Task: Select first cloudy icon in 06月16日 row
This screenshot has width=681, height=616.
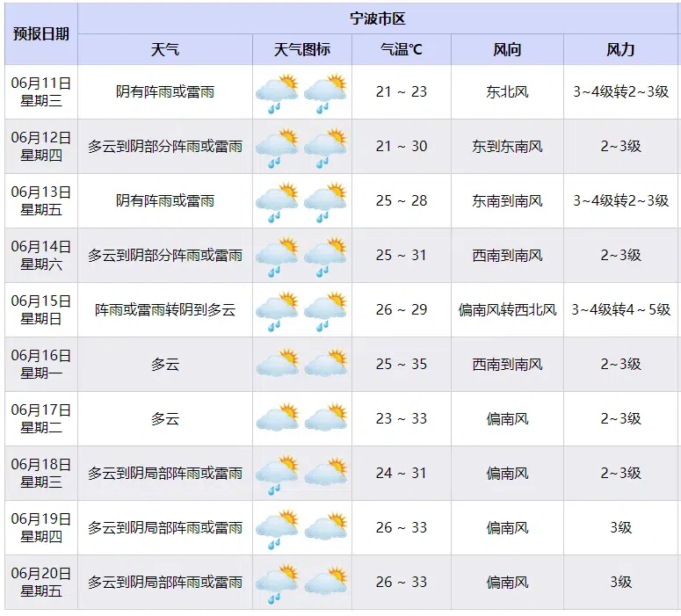Action: click(x=278, y=363)
